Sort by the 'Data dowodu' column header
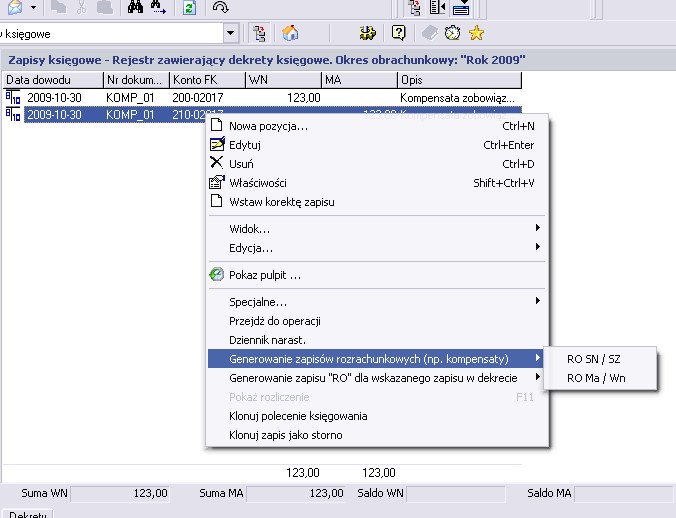Image resolution: width=676 pixels, height=518 pixels. [x=53, y=80]
